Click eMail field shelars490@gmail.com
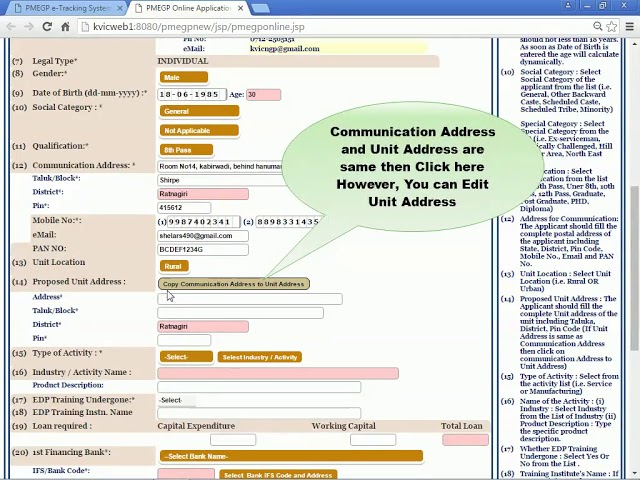 203,236
